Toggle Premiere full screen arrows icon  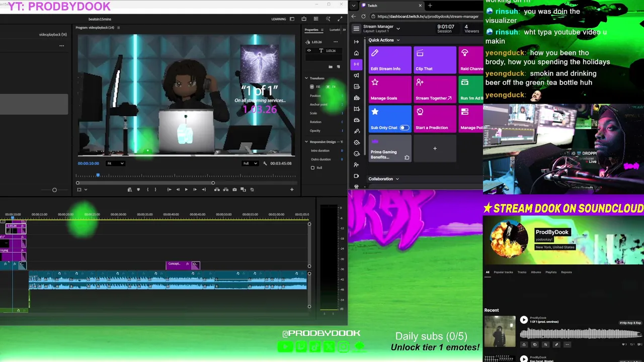pos(340,19)
